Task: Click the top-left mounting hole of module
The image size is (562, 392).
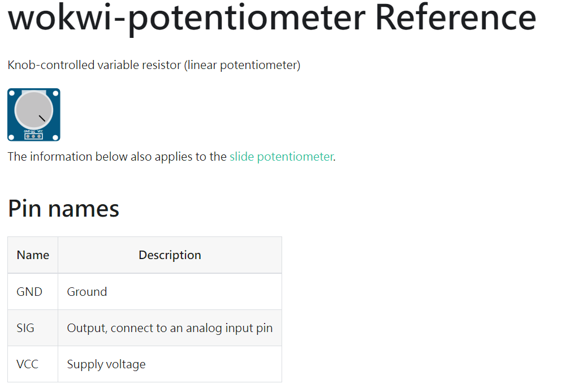Action: 12,93
